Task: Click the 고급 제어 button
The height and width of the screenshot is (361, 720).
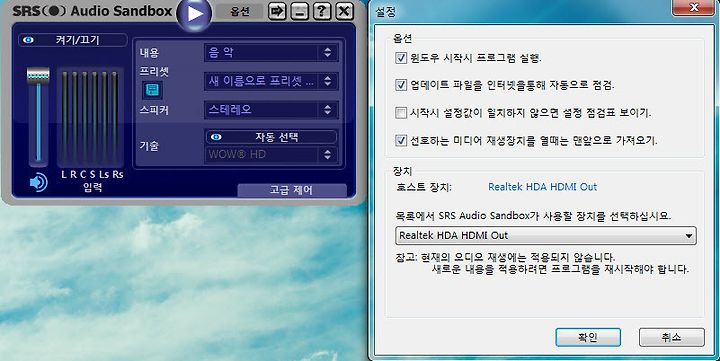Action: [x=292, y=190]
